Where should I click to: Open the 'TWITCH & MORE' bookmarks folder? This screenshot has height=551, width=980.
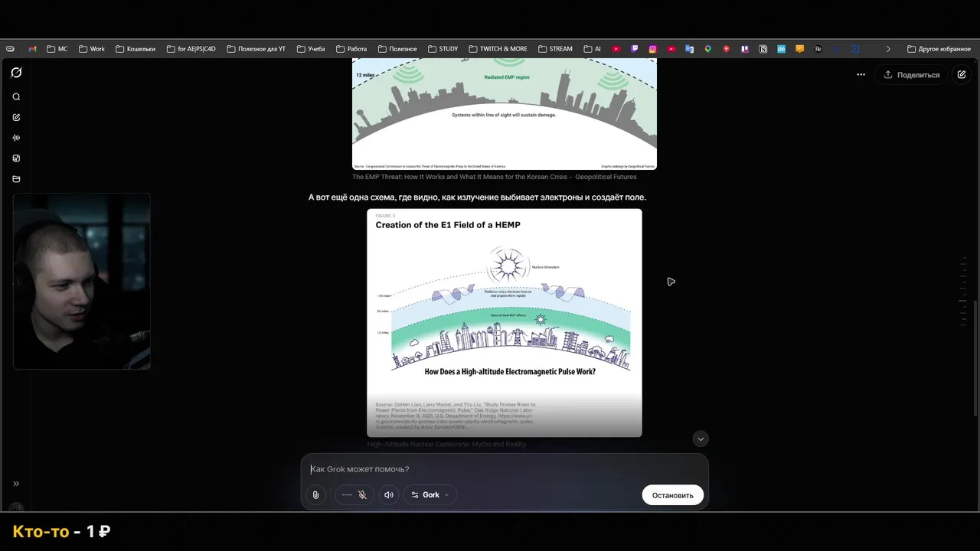498,49
